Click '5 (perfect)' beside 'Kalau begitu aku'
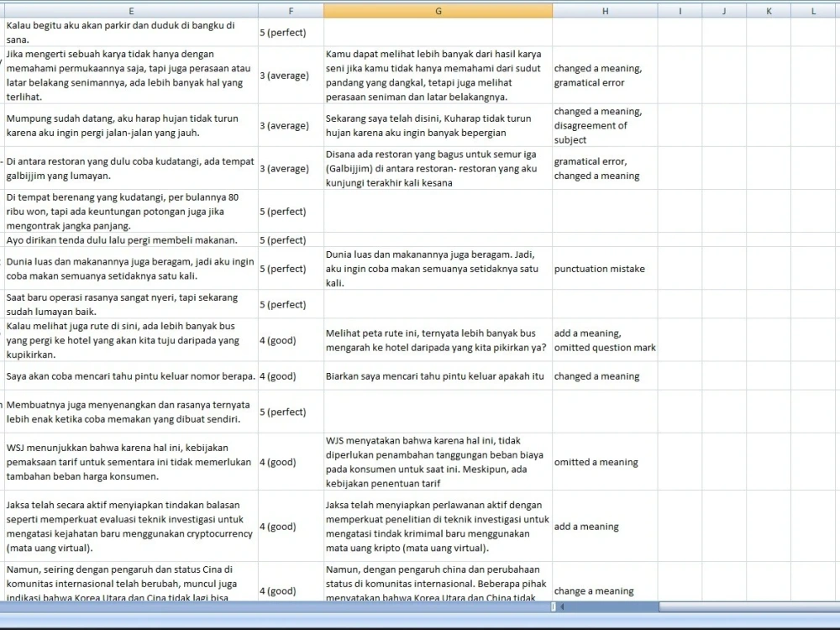Viewport: 840px width, 630px height. pos(291,32)
